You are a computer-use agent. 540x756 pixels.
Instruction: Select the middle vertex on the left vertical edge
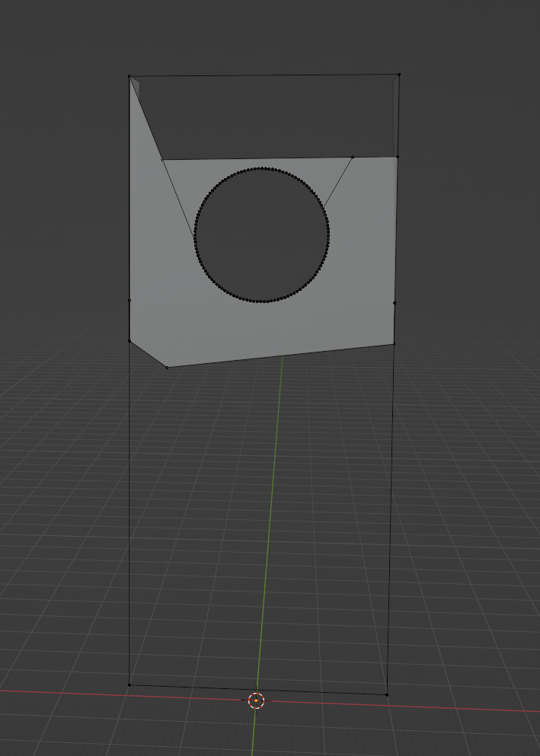129,301
